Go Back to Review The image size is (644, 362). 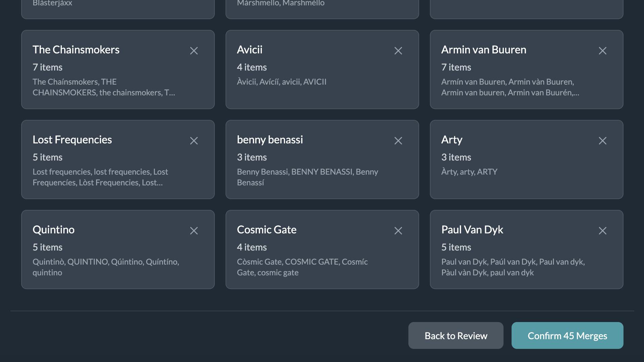pos(455,335)
